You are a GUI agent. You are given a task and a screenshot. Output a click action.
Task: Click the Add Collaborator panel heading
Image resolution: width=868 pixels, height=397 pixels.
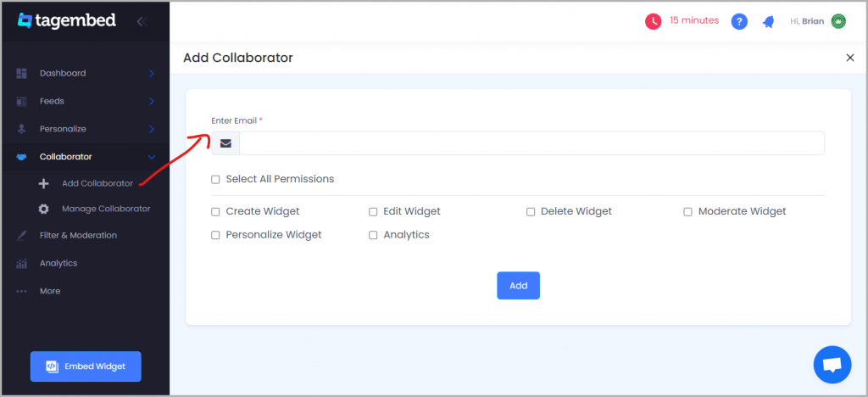coord(238,58)
